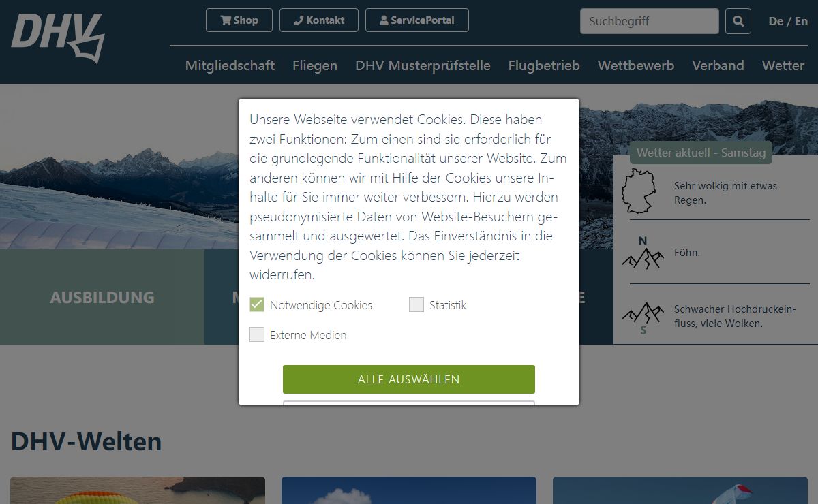Image resolution: width=818 pixels, height=504 pixels.
Task: Click the 'Schwacher Hochdruckeinfluss, viele Wolken.' forecast
Action: click(x=735, y=316)
